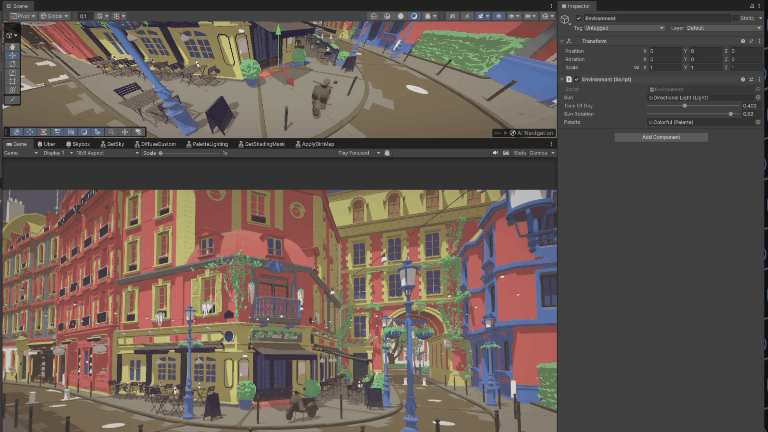Open the Global handle rotation dropdown
This screenshot has width=768, height=432.
point(54,16)
